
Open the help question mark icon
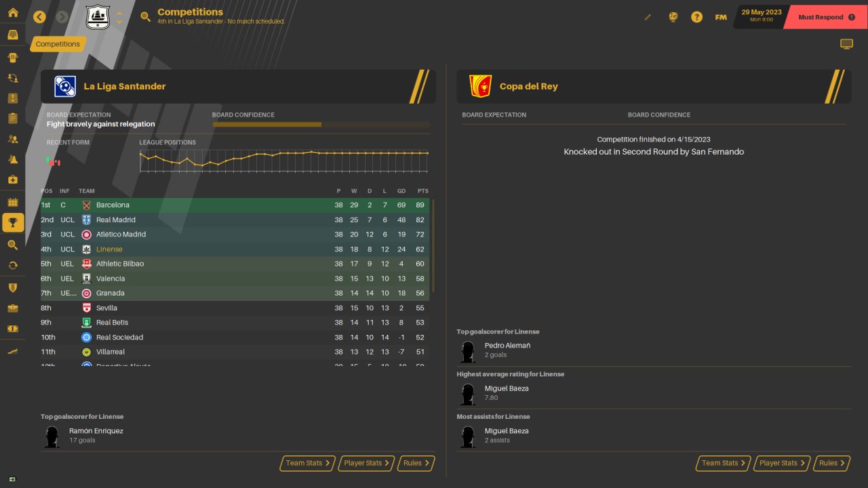click(x=696, y=17)
